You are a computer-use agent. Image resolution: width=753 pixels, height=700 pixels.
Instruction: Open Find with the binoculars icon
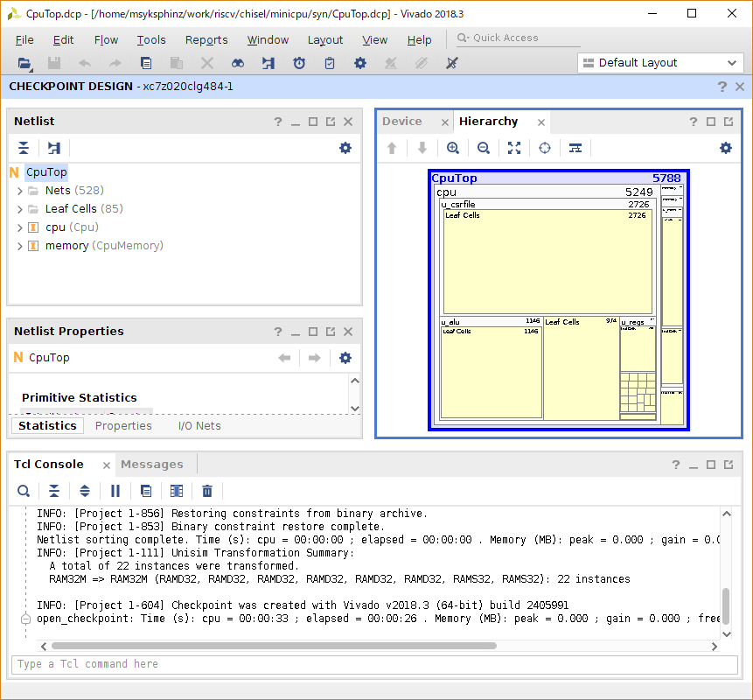tap(238, 63)
